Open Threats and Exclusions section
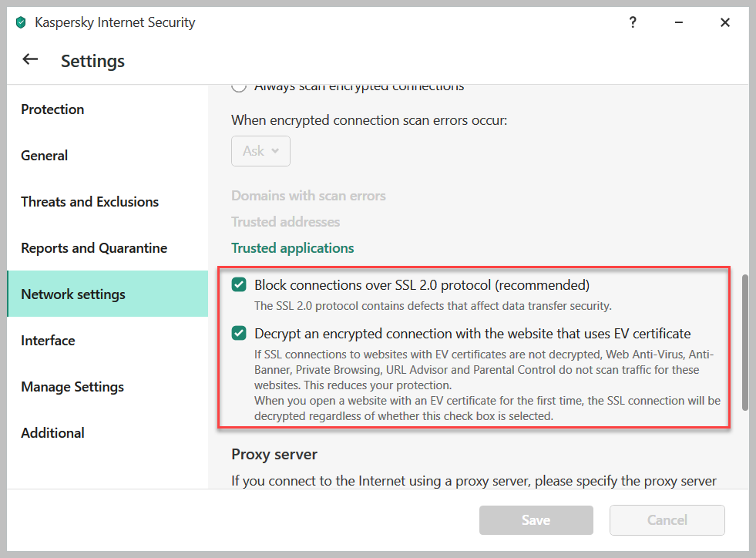Viewport: 756px width, 558px height. pos(89,202)
